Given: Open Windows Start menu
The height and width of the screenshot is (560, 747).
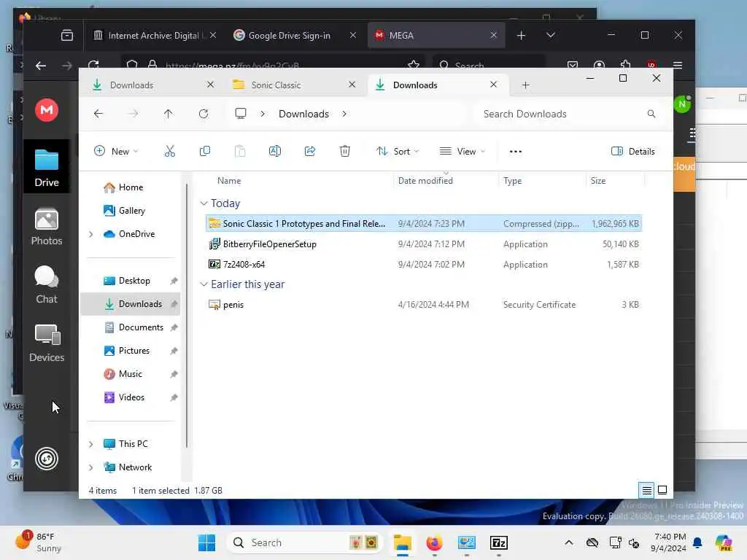Looking at the screenshot, I should click(206, 542).
